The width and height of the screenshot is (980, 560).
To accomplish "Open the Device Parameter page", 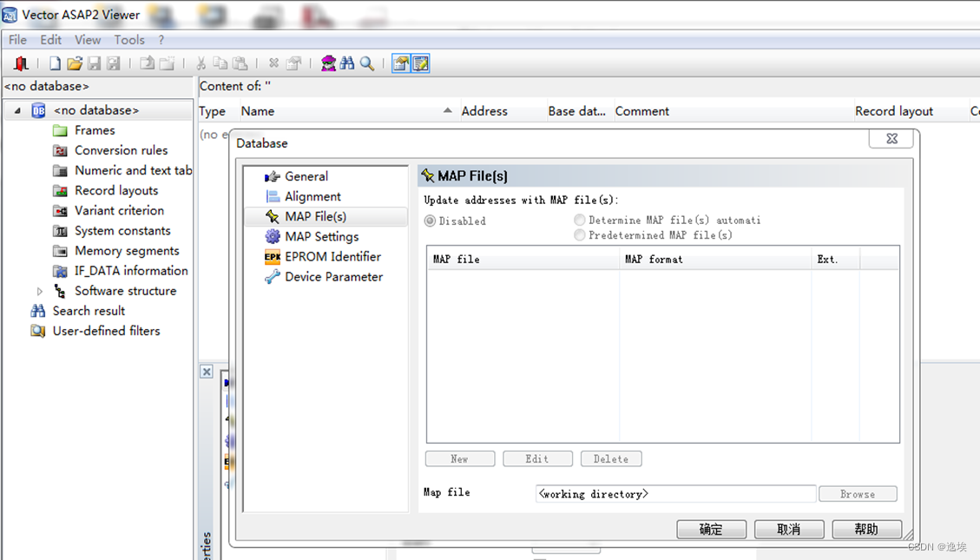I will click(333, 276).
